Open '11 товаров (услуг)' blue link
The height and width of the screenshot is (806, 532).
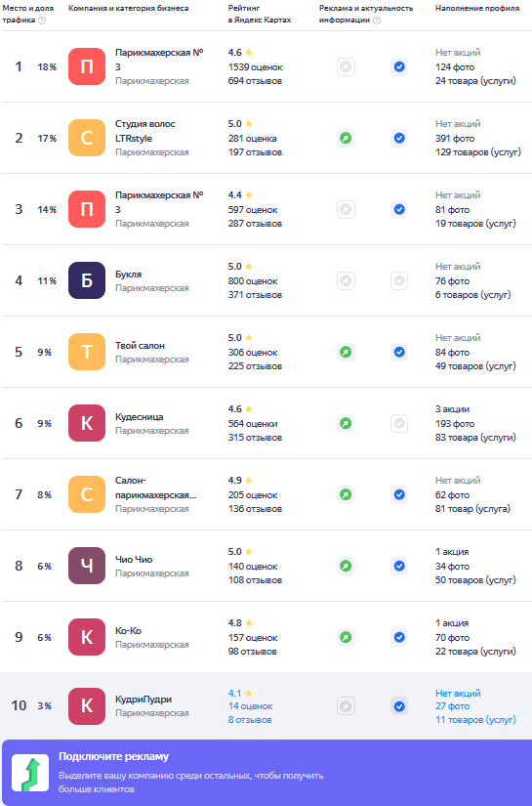pyautogui.click(x=475, y=720)
